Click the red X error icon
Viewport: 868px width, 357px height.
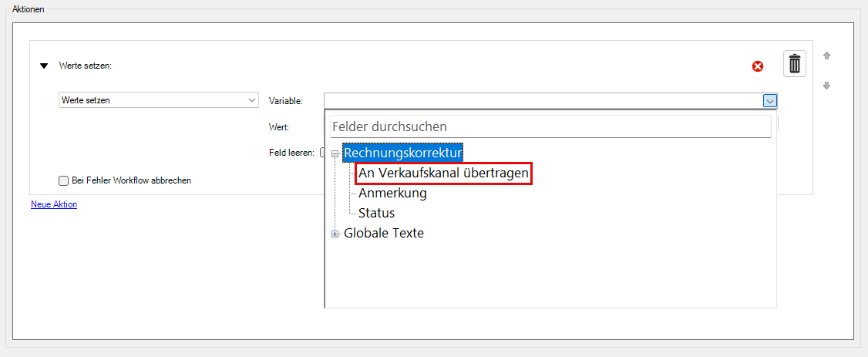click(758, 66)
